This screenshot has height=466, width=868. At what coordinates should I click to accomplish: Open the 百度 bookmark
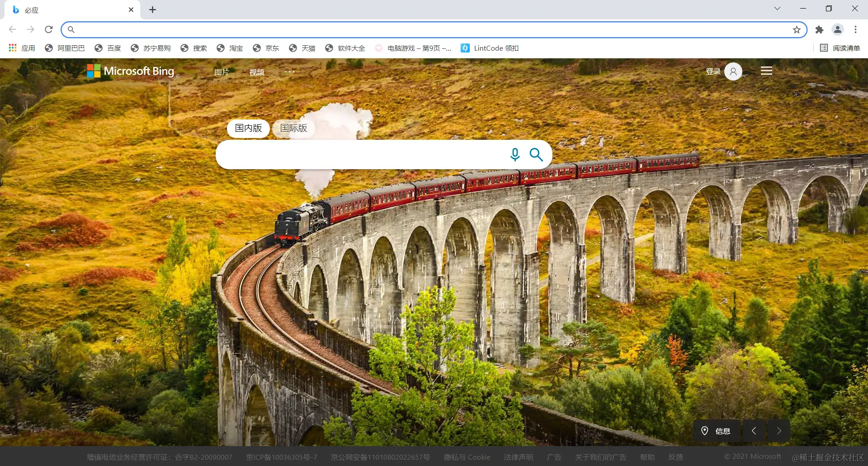tap(108, 48)
